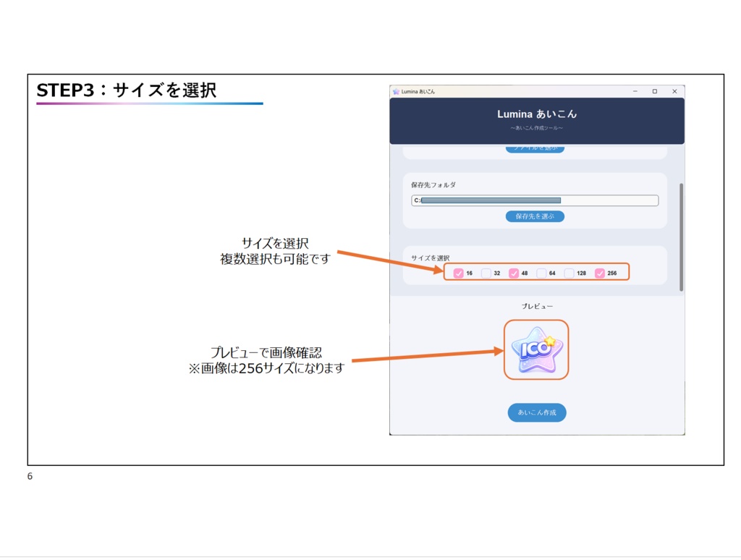The image size is (741, 560).
Task: Uncheck the 48 size checkbox
Action: click(512, 273)
